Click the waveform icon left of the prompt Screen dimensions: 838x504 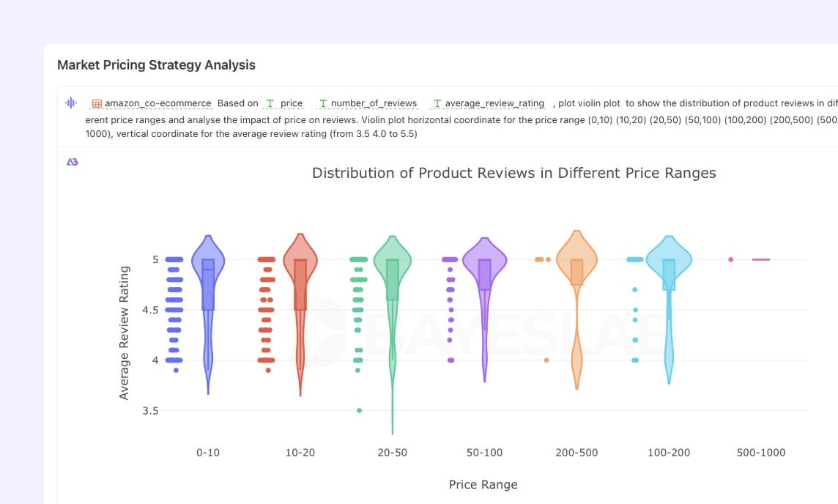(x=70, y=103)
